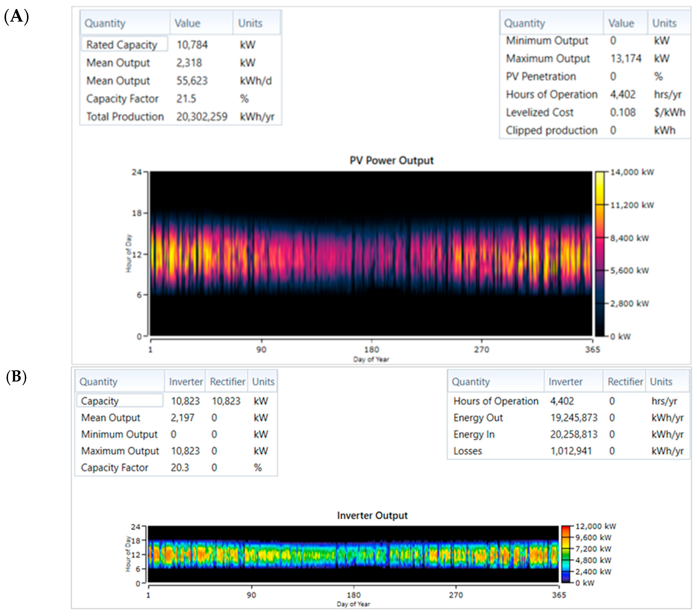Click the PV output color scale legend
The height and width of the screenshot is (616, 697).
tap(600, 254)
